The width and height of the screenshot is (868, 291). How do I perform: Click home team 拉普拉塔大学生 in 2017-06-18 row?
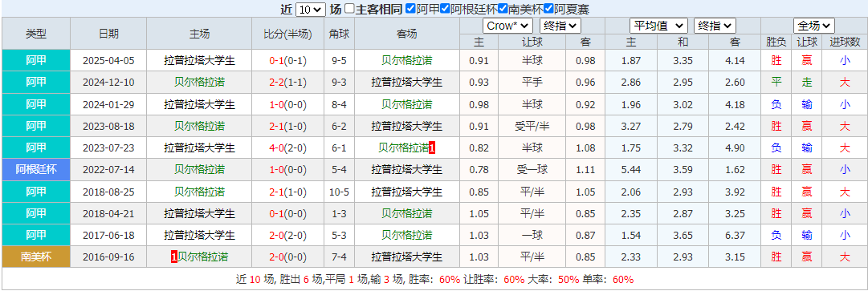(199, 235)
